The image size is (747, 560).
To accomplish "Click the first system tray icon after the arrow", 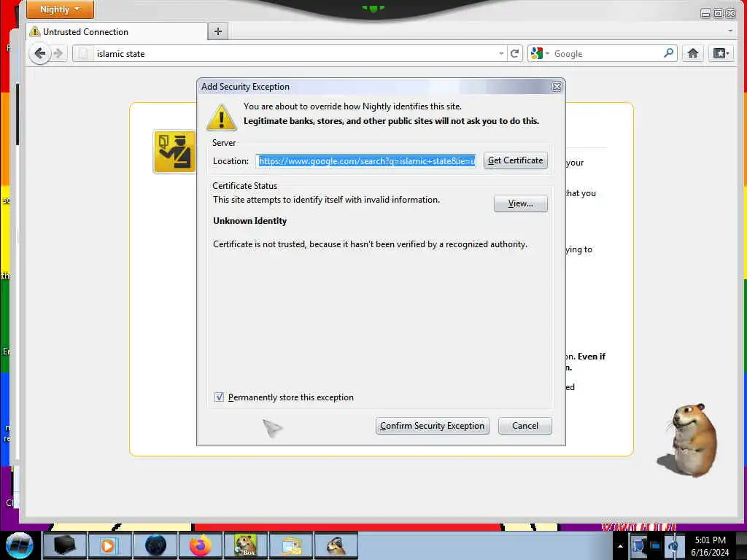I will 638,545.
